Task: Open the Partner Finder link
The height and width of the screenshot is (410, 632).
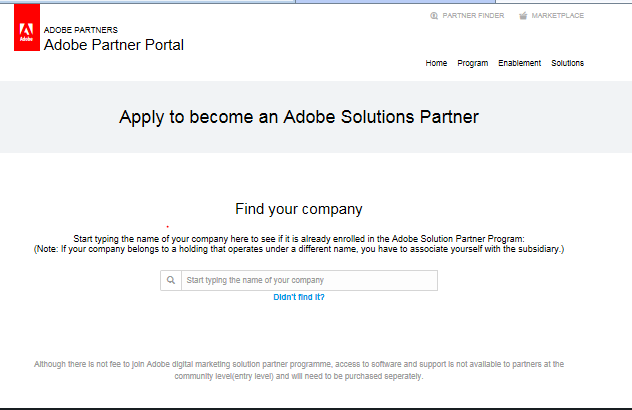Action: (x=473, y=16)
